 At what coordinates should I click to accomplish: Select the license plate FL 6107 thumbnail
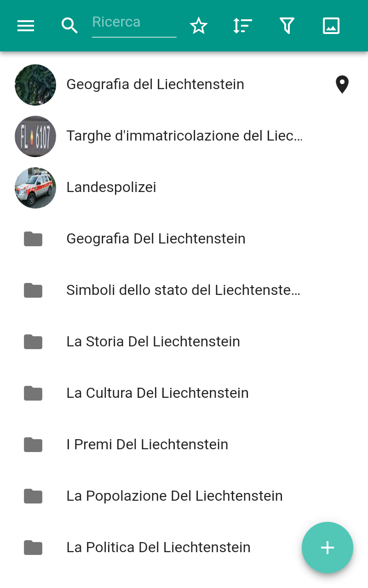(35, 136)
